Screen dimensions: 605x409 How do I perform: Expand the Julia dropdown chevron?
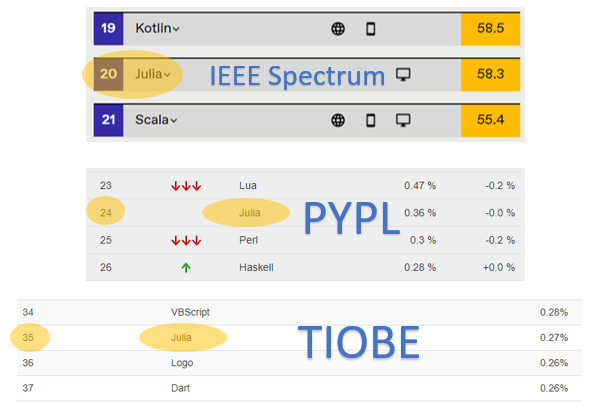[x=168, y=74]
